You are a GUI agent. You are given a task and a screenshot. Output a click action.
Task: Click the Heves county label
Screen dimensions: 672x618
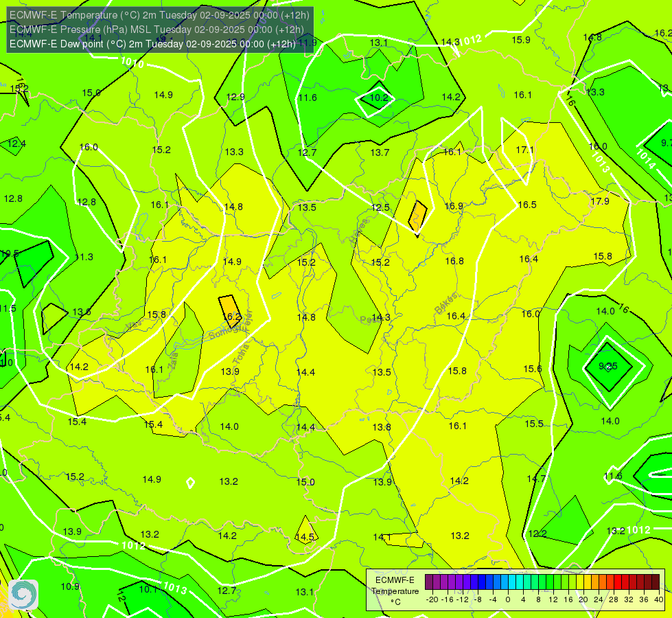click(359, 231)
